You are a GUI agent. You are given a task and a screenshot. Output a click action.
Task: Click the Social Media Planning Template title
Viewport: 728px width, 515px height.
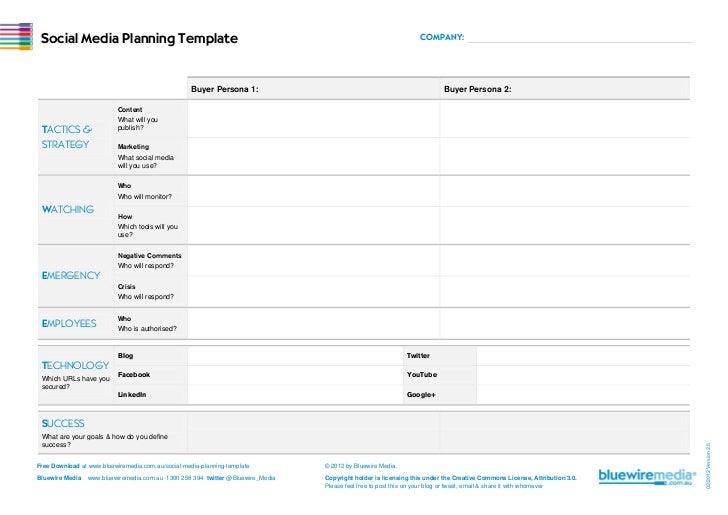pyautogui.click(x=139, y=39)
